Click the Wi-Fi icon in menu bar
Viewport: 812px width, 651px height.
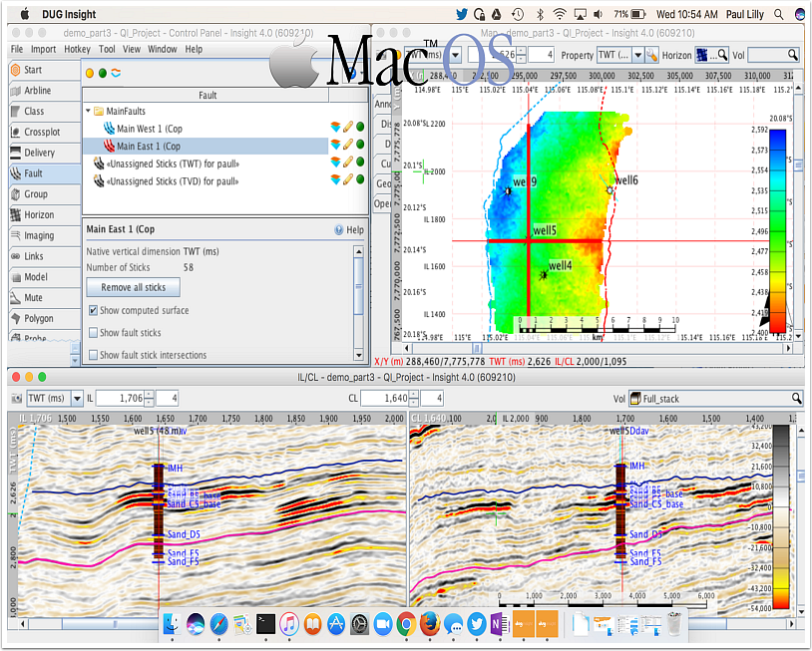(x=560, y=15)
